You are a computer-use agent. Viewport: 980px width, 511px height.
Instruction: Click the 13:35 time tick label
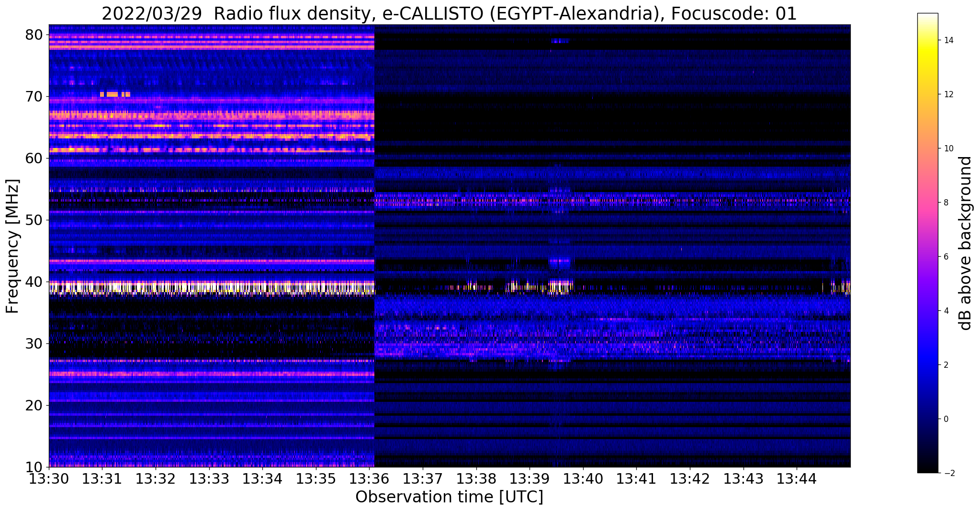pyautogui.click(x=316, y=478)
